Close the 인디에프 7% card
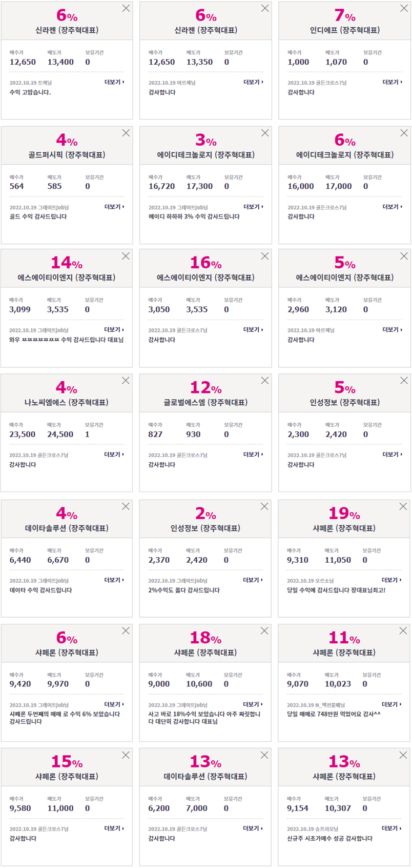 [404, 8]
